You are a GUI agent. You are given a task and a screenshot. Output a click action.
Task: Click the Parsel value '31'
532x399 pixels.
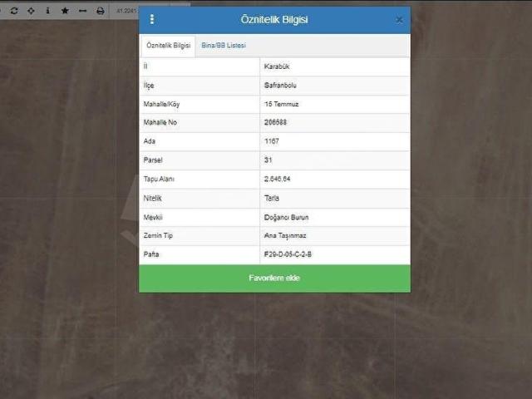pos(268,160)
